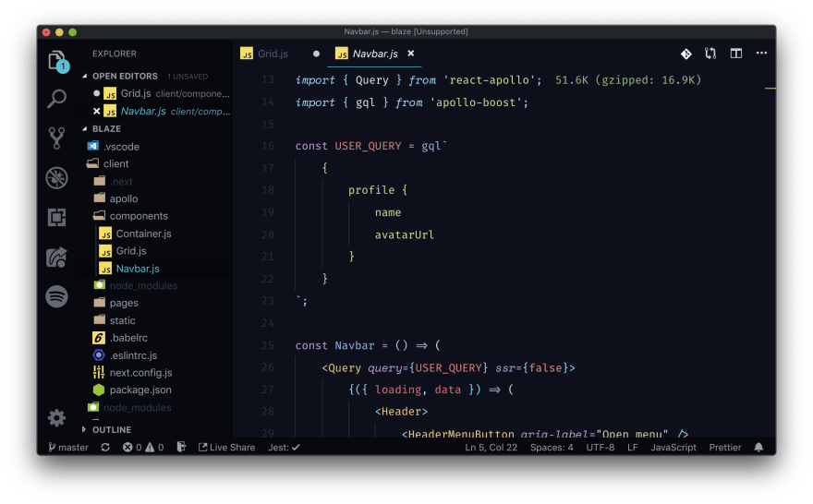Switch to the Grid.js editor tab
The height and width of the screenshot is (504, 813).
273,54
